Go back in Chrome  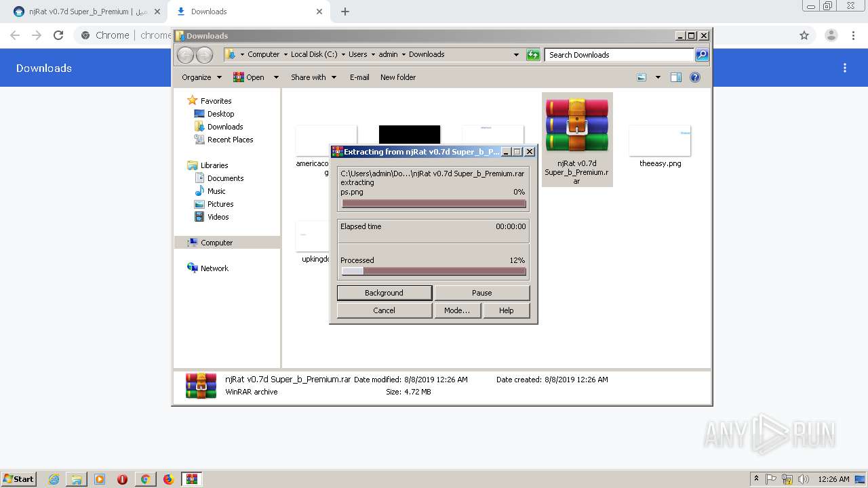(x=15, y=35)
